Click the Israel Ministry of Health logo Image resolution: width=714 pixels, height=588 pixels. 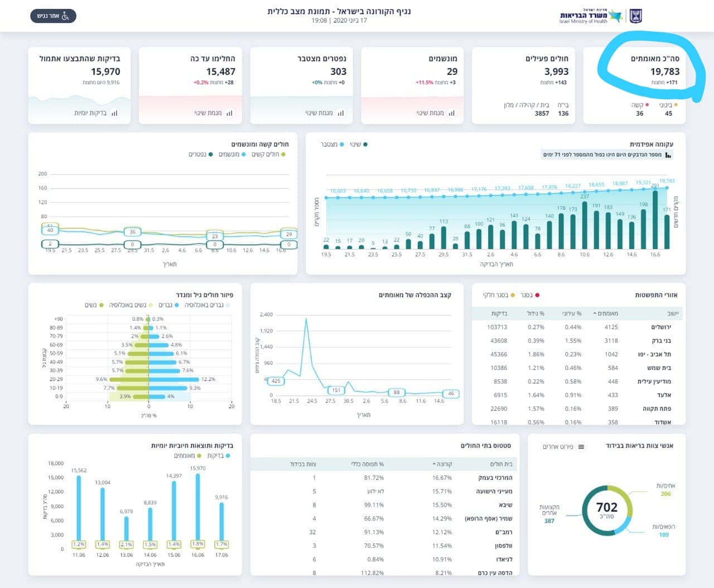(x=591, y=16)
